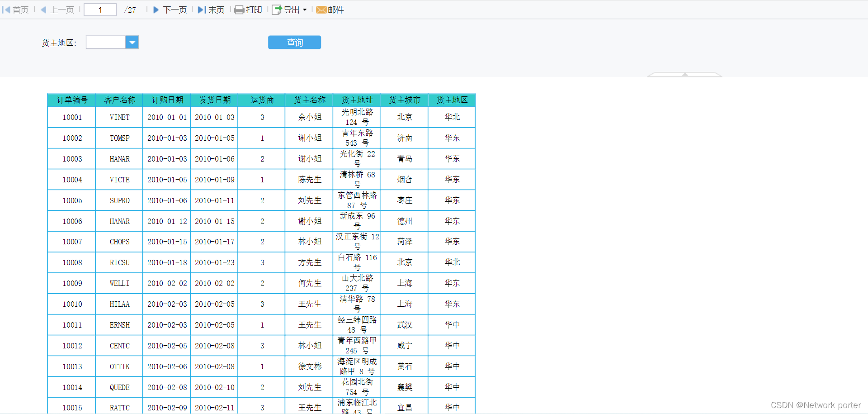This screenshot has width=868, height=414.
Task: Click the 运货商 column header
Action: [x=262, y=100]
